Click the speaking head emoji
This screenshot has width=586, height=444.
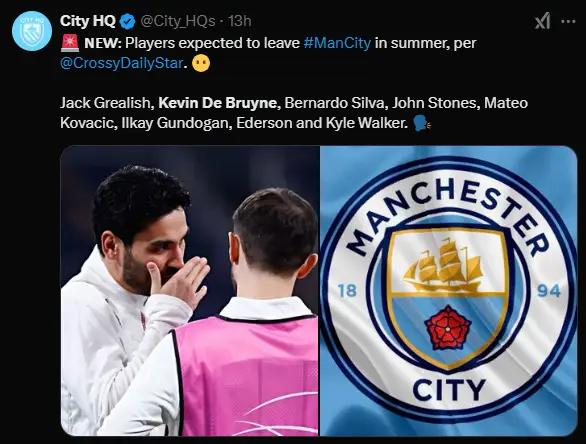coord(422,123)
